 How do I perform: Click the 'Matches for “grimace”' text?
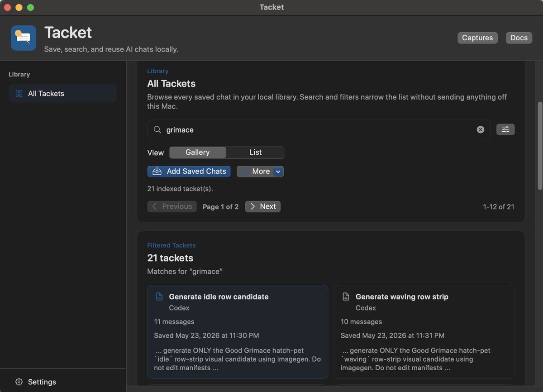pyautogui.click(x=185, y=272)
